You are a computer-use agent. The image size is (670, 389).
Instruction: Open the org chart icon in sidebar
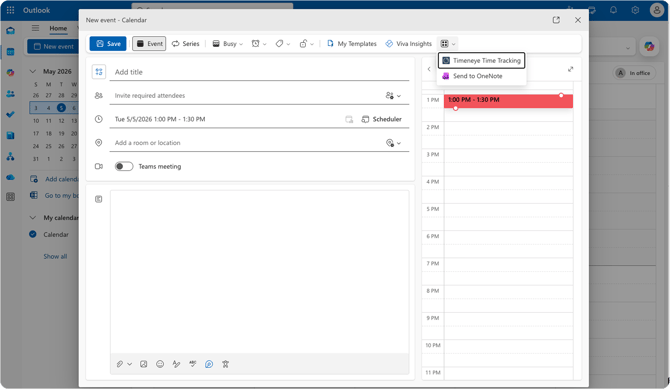(x=11, y=156)
